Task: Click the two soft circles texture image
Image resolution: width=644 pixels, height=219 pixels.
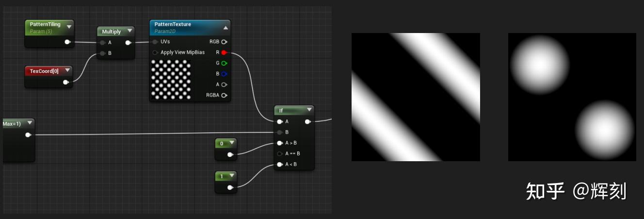Action: [572, 97]
